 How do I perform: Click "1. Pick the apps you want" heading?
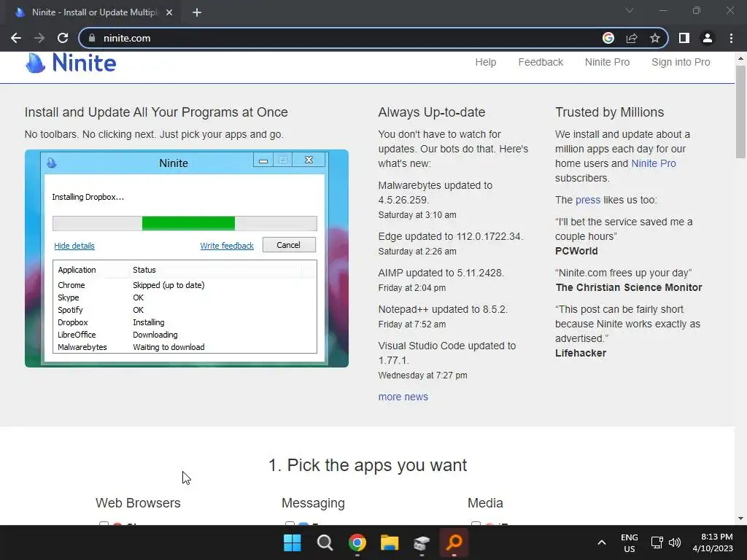point(368,465)
